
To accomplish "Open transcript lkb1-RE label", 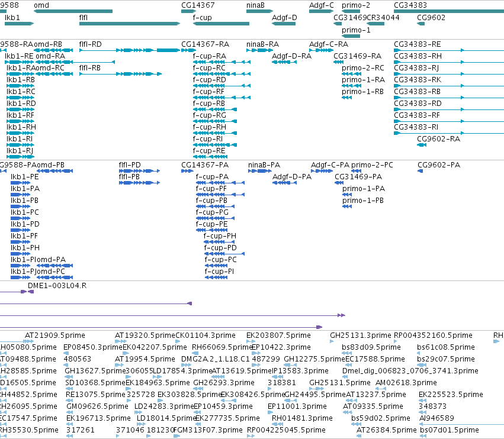I will pos(19,56).
